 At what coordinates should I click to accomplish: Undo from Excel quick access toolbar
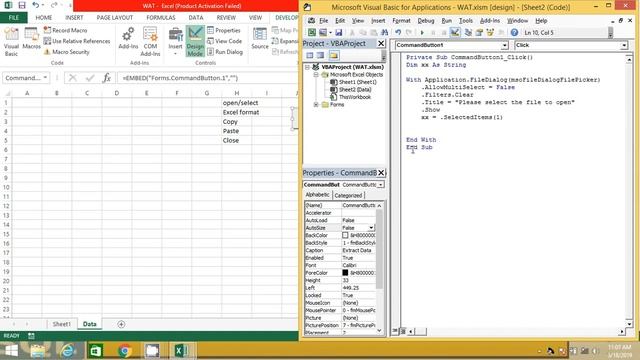click(36, 6)
